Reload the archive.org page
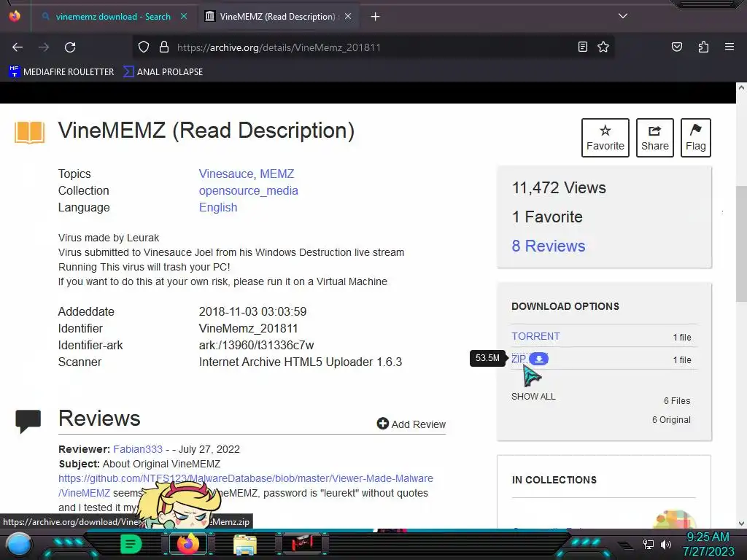 coord(70,47)
